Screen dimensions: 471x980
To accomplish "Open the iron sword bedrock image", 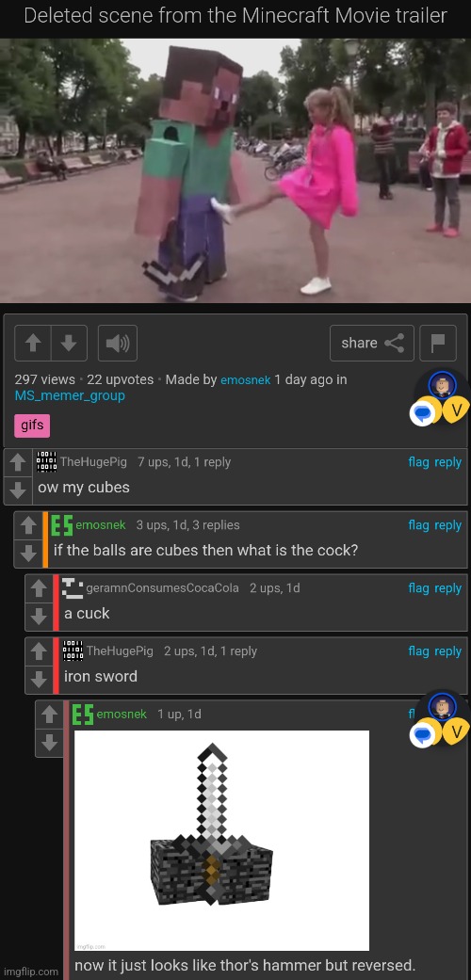I will tap(222, 841).
